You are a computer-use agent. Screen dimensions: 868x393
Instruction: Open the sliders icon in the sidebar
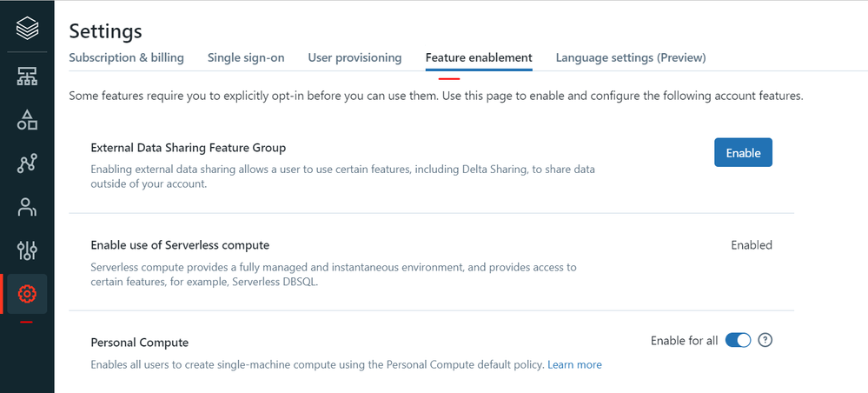pos(27,250)
